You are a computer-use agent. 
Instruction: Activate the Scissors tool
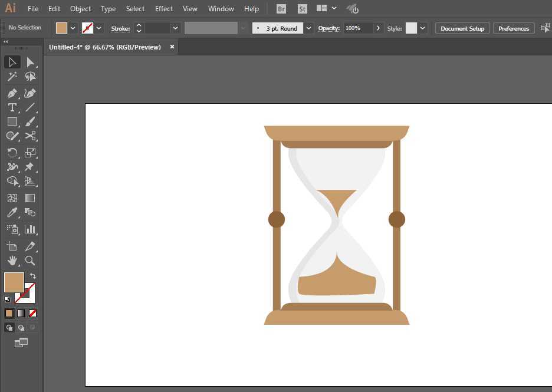[x=30, y=136]
